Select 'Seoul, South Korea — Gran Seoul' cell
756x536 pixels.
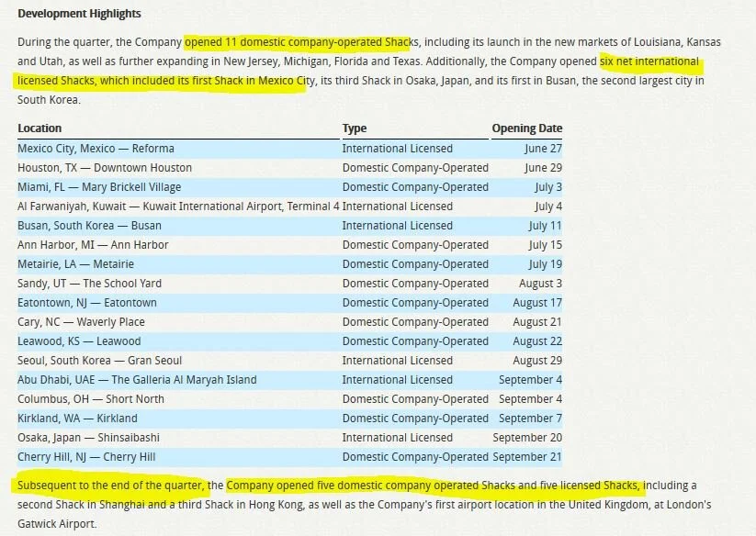point(100,360)
